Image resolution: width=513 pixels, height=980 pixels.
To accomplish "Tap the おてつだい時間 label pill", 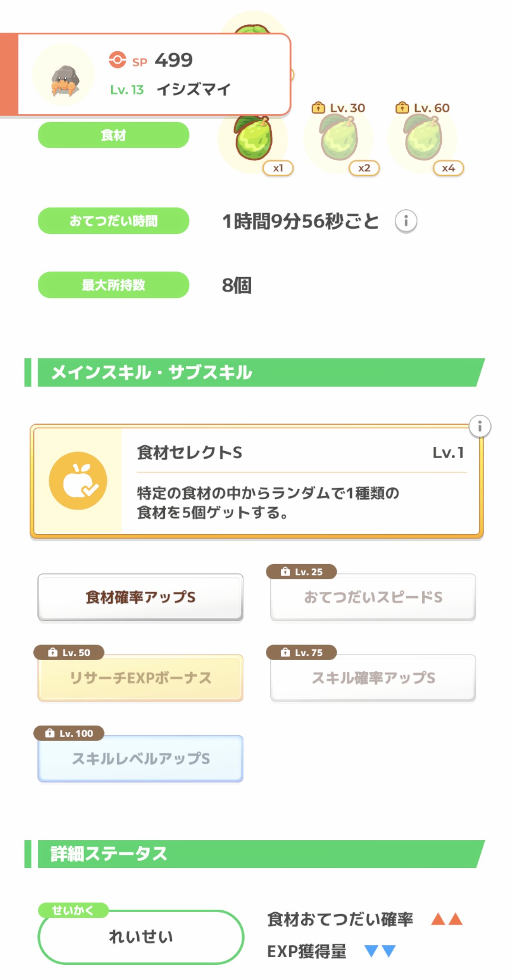I will pos(114,221).
